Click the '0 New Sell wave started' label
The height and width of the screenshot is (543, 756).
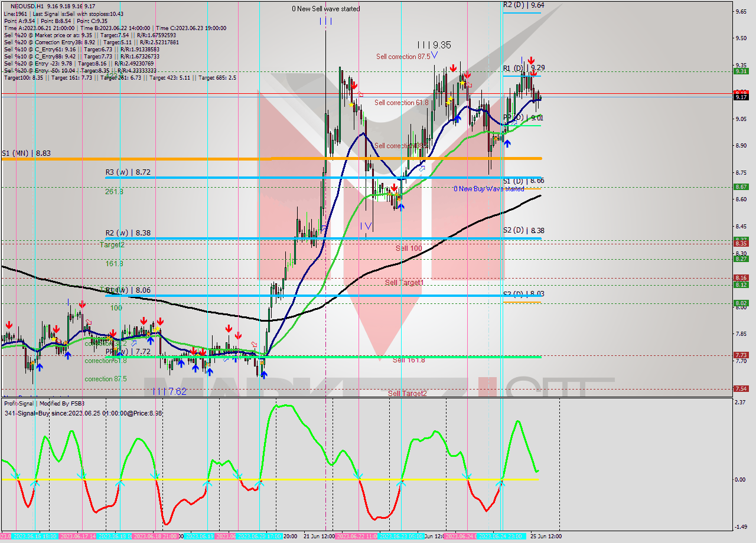(x=326, y=9)
